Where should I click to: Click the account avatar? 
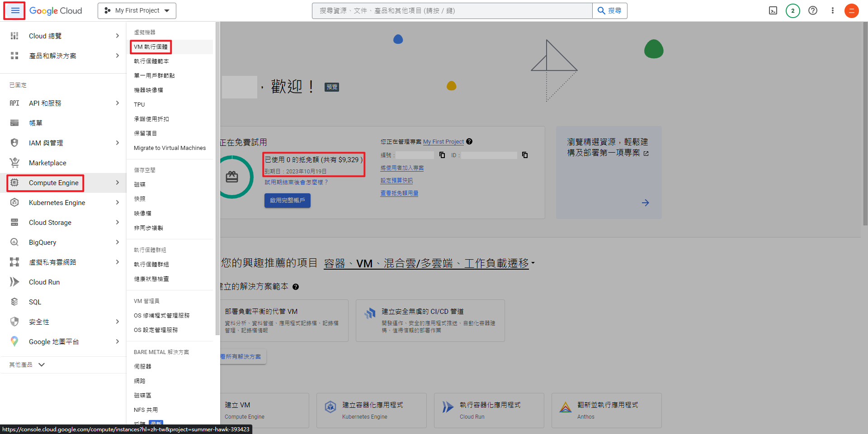click(852, 10)
